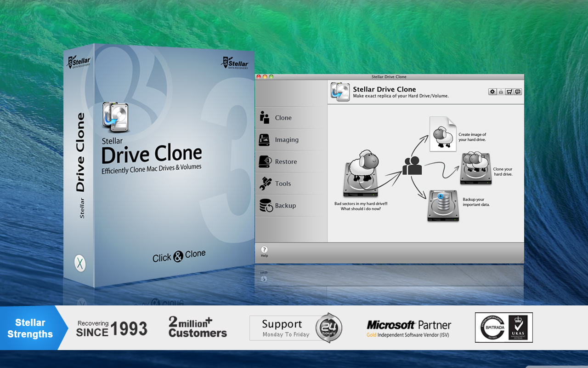Click the 'Stellar Drive Clone' header title
588x368 pixels.
384,89
